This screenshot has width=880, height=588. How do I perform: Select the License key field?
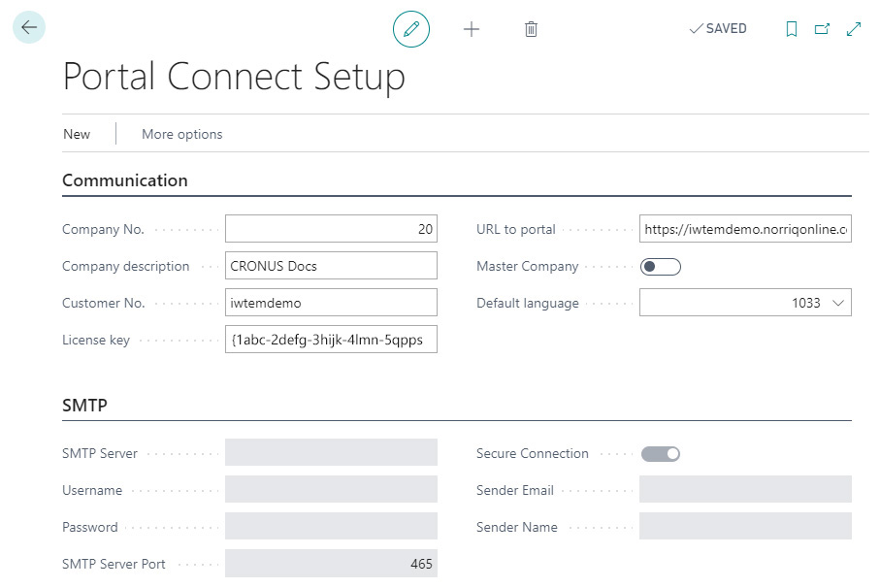tap(330, 339)
